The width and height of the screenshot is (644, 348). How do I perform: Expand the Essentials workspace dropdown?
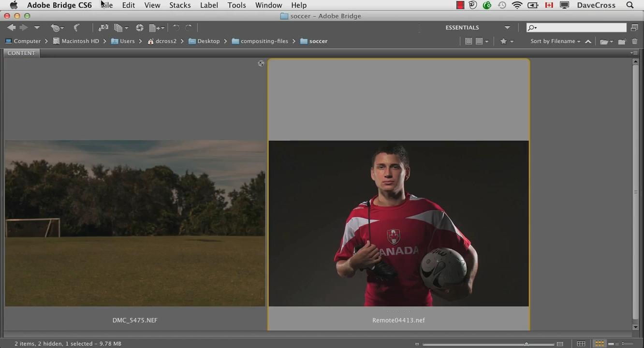click(507, 28)
